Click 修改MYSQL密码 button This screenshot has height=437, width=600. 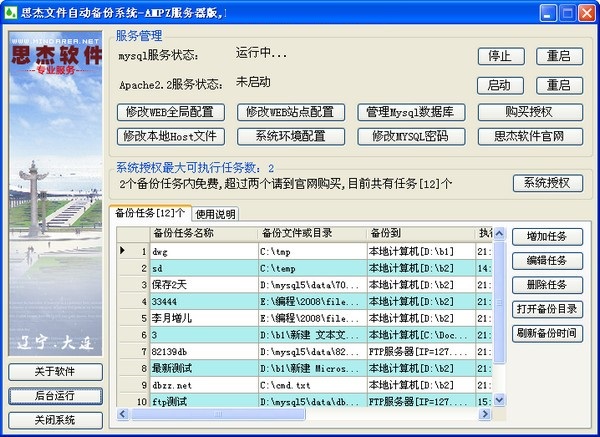(411, 135)
